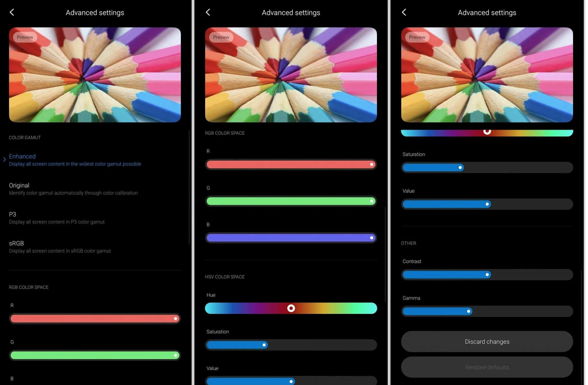Click the back arrow on third screen
The height and width of the screenshot is (385, 588).
(x=404, y=12)
